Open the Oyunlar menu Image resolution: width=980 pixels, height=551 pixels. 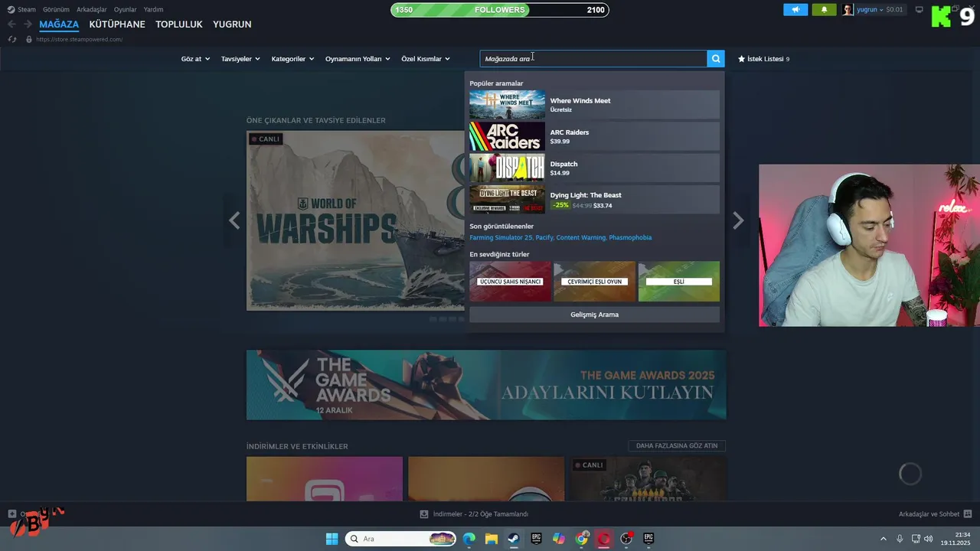tap(126, 10)
